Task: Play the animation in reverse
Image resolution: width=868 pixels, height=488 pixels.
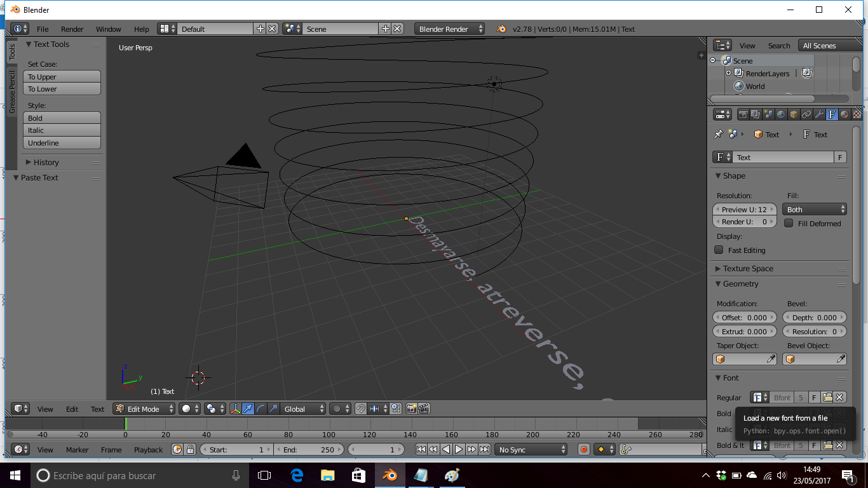Action: (x=446, y=449)
